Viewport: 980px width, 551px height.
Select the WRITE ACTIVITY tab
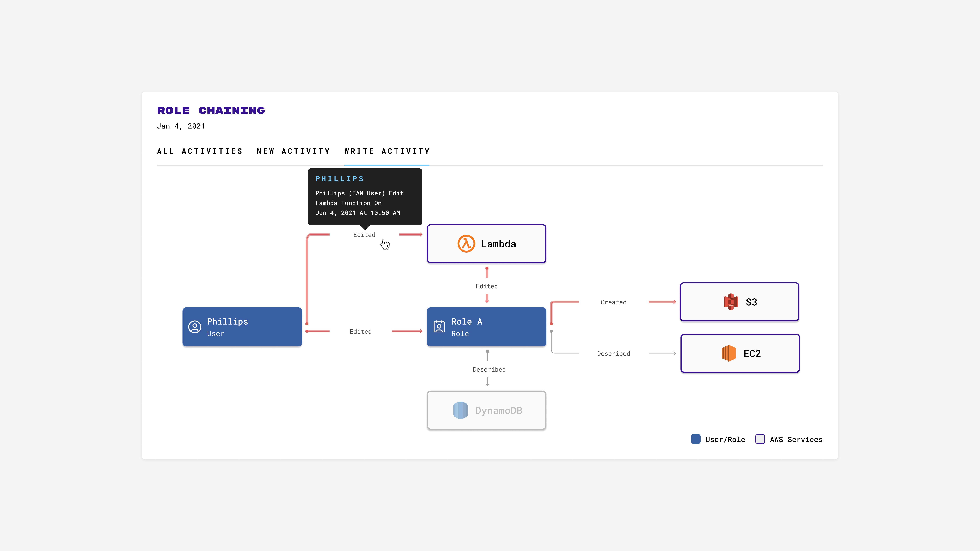(x=387, y=151)
